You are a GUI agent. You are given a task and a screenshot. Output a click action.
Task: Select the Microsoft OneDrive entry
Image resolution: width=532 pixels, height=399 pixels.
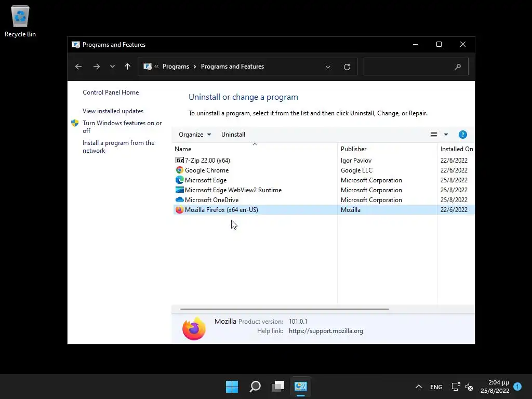[324, 199]
